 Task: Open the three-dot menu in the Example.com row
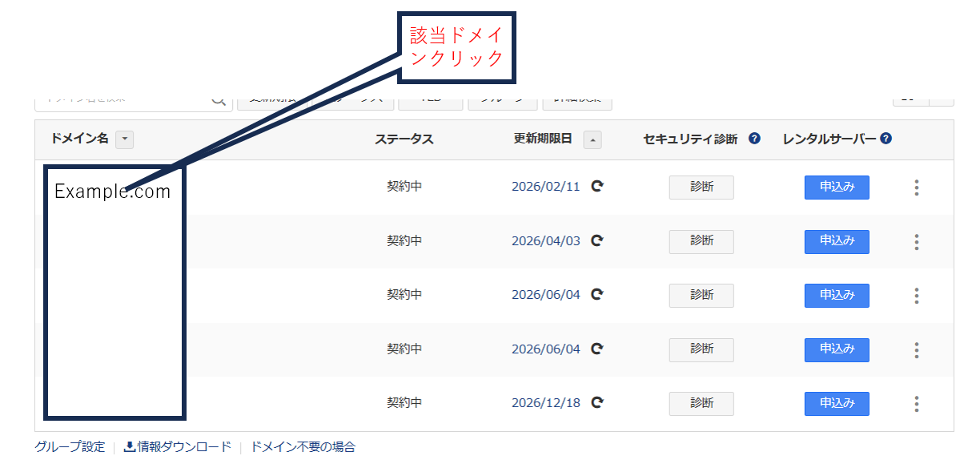[x=916, y=188]
